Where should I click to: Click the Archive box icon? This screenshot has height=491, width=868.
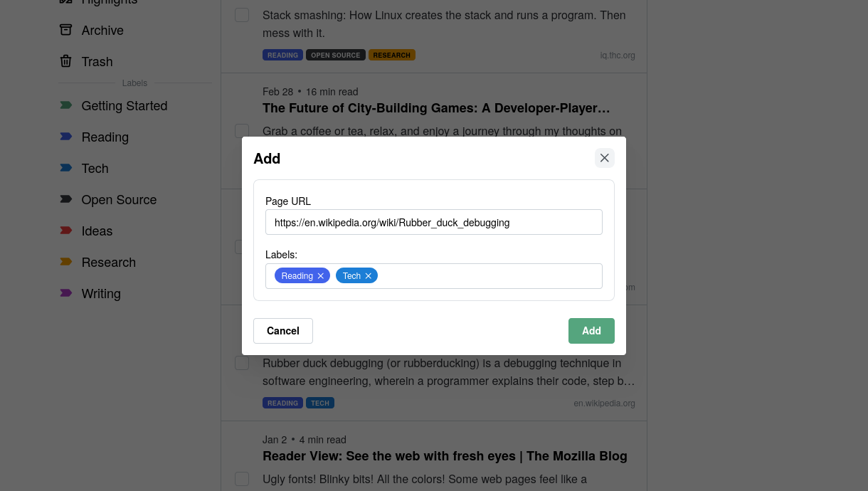[x=66, y=30]
